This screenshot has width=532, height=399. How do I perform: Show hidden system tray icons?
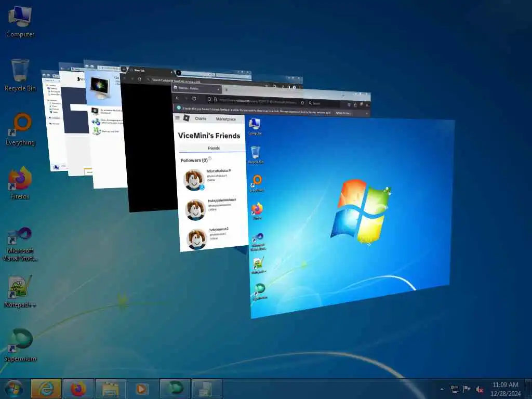tap(442, 389)
